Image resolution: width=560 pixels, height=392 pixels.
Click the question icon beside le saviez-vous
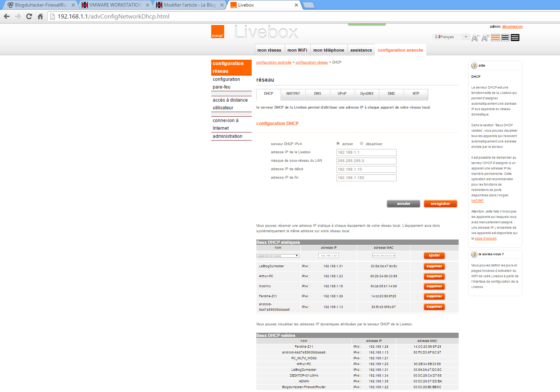(474, 254)
